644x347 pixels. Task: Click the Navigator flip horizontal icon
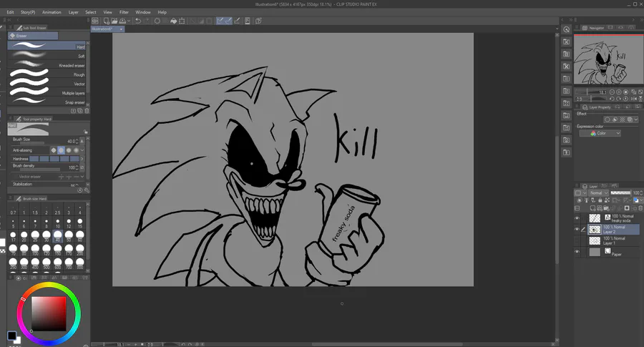[x=634, y=99]
